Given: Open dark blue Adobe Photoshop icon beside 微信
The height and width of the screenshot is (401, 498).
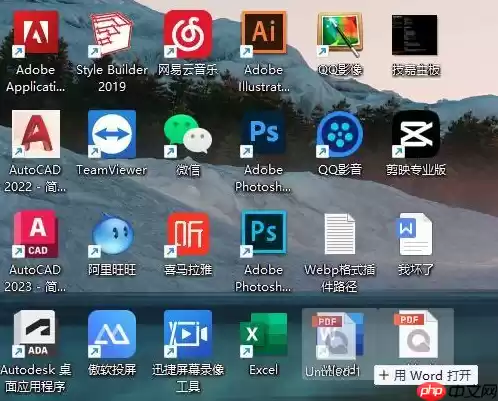Looking at the screenshot, I should point(264,134).
